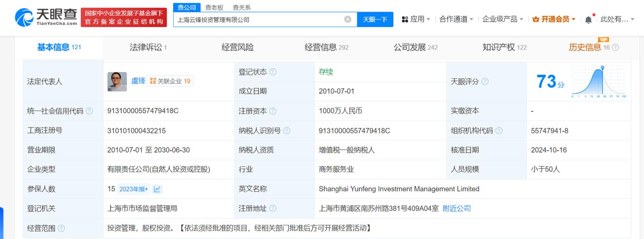Select the 经营风险 tab
This screenshot has width=644, height=239.
(237, 47)
